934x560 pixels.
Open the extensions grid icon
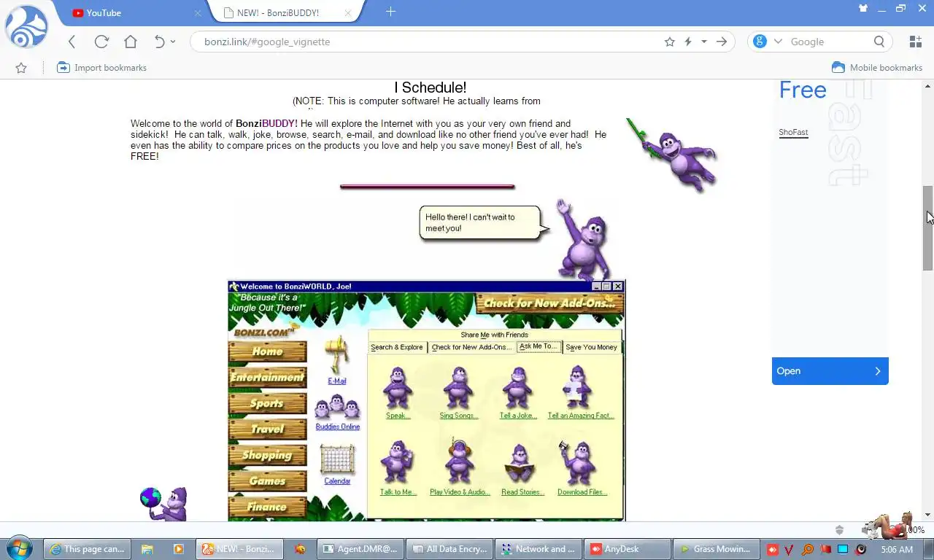tap(915, 42)
